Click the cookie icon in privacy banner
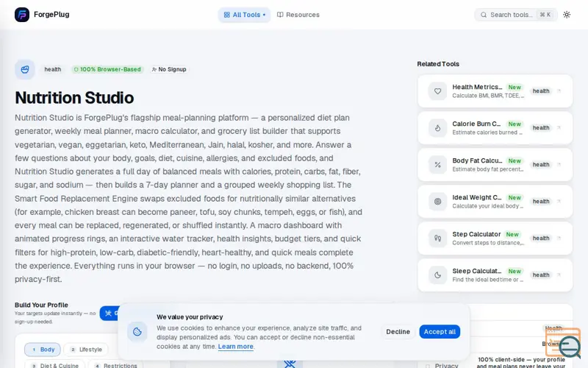 tap(137, 332)
